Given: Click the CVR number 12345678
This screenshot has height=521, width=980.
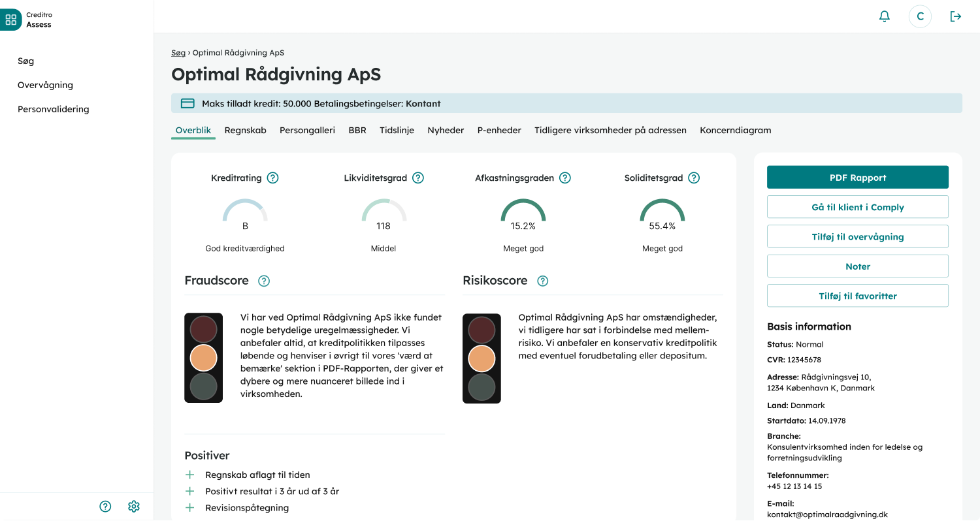Looking at the screenshot, I should [804, 360].
